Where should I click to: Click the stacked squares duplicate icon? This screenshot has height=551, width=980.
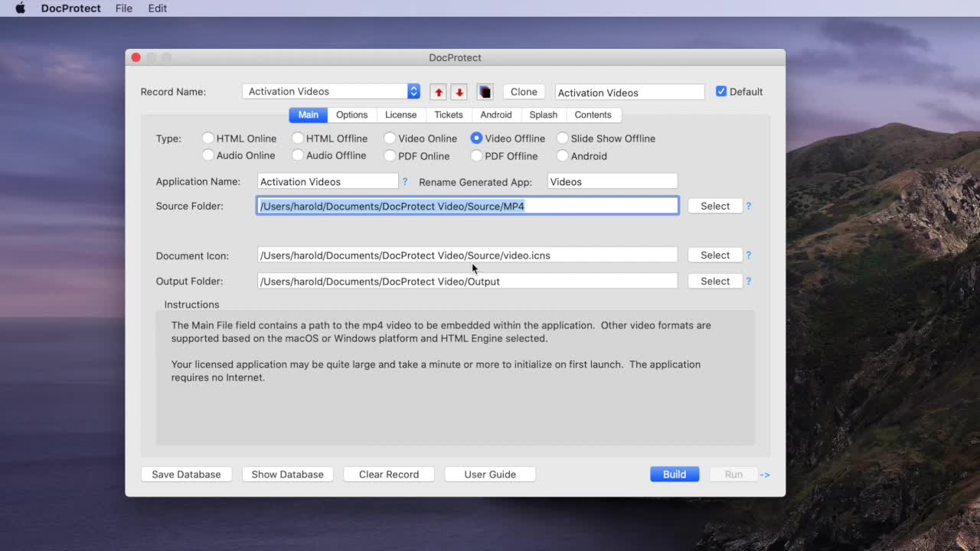(x=485, y=92)
